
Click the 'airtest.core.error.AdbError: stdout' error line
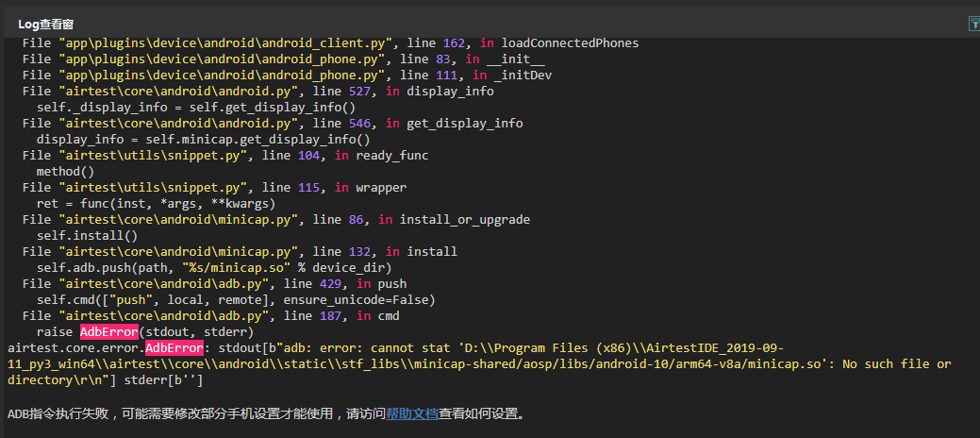click(x=395, y=348)
